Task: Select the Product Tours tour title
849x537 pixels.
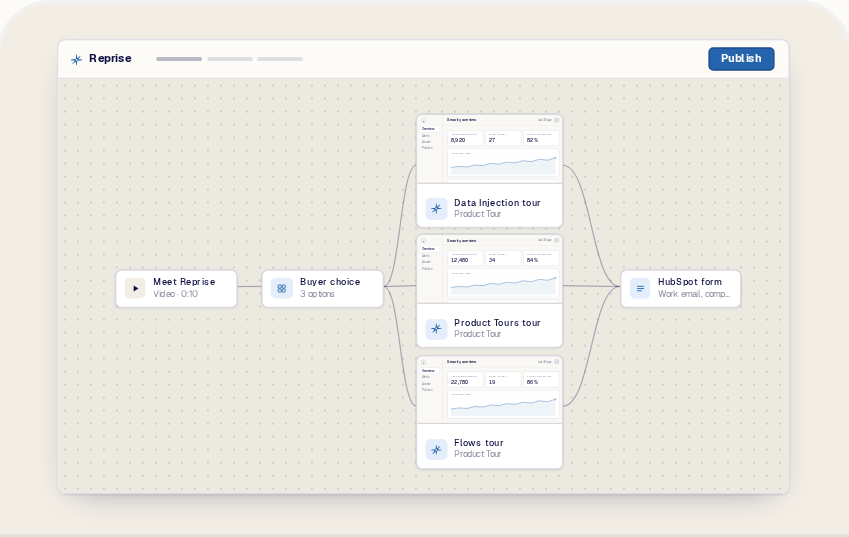Action: [497, 323]
